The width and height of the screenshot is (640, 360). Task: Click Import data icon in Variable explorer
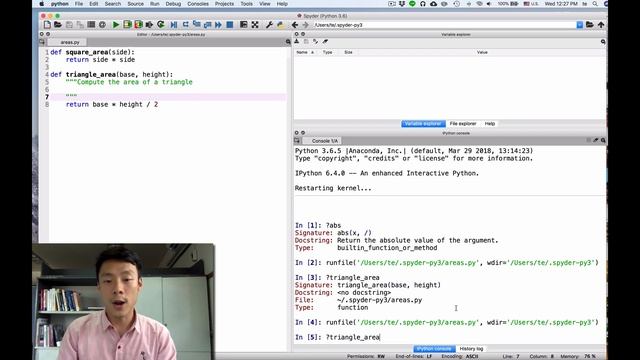point(297,42)
